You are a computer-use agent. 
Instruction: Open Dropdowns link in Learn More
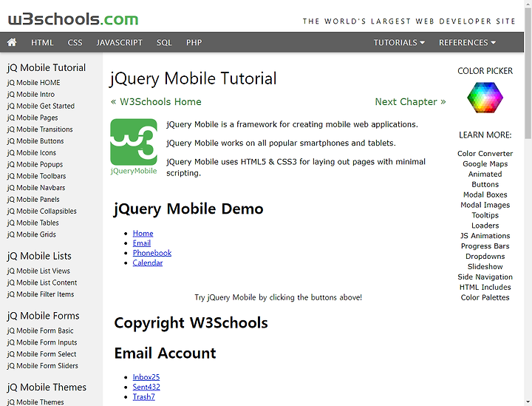pyautogui.click(x=485, y=257)
